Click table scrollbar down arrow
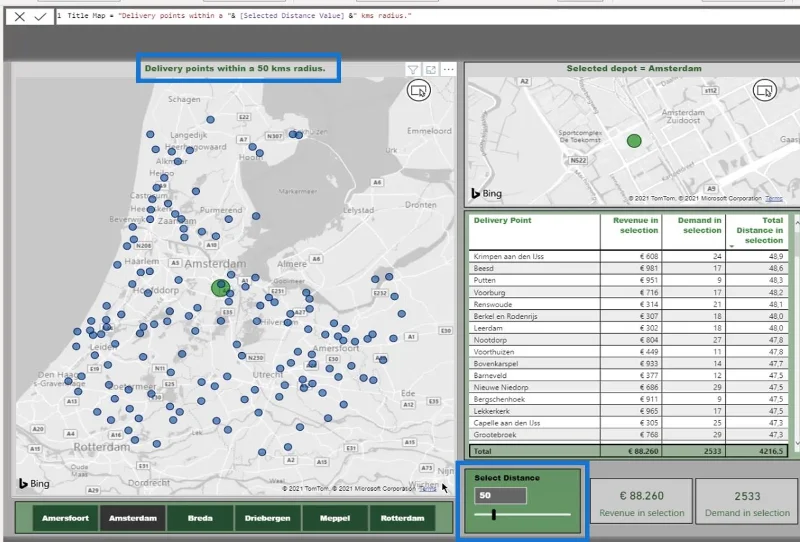The image size is (800, 542). [796, 444]
